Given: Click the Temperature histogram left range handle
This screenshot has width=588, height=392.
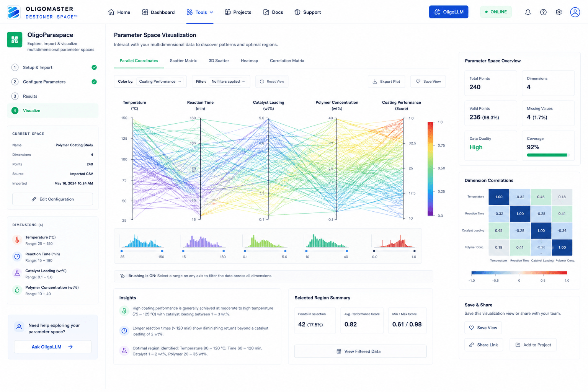Looking at the screenshot, I should [x=122, y=251].
